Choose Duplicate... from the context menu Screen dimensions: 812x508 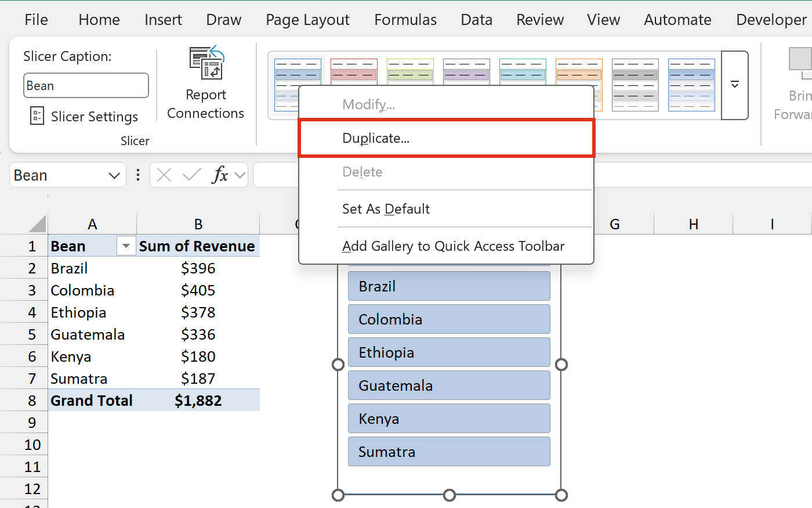click(447, 138)
